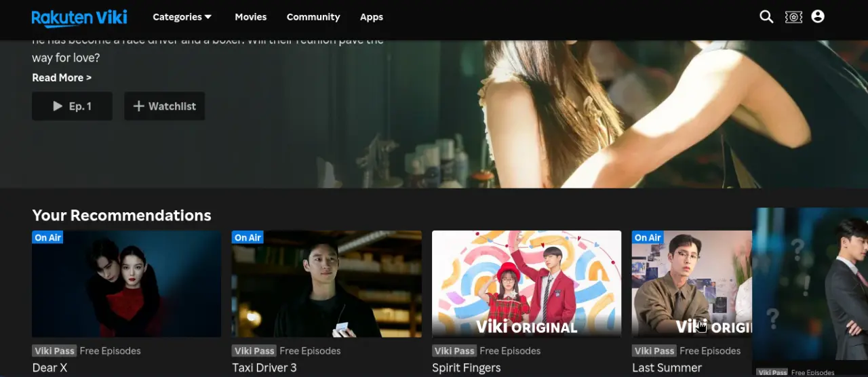Screen dimensions: 868x377
Task: Click Viki Pass badge under Spirit Fingers
Action: [x=454, y=351]
